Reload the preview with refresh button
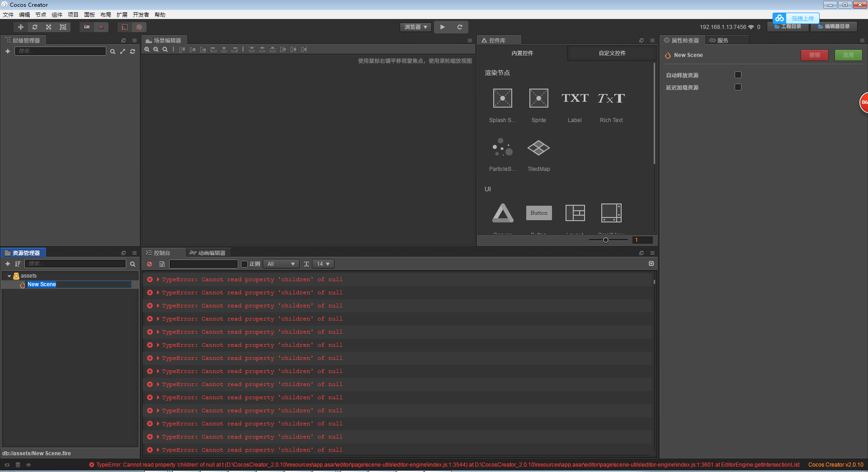The width and height of the screenshot is (868, 472). point(460,27)
